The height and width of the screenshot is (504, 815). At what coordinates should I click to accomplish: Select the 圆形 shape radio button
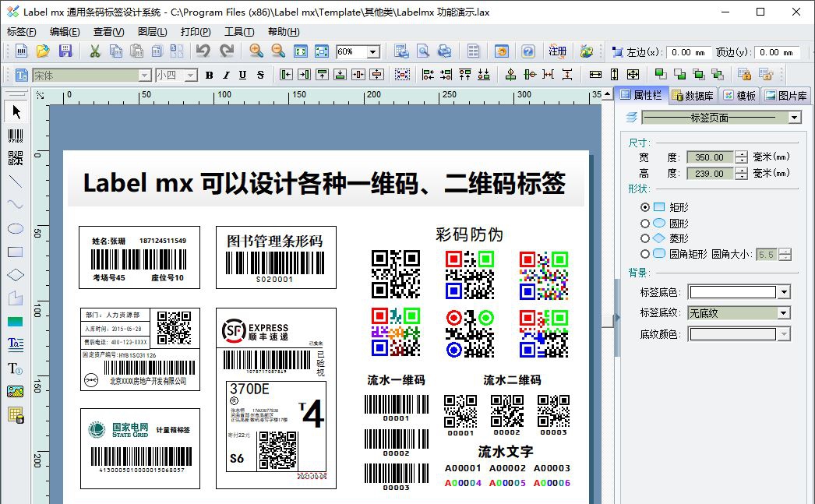tap(645, 224)
